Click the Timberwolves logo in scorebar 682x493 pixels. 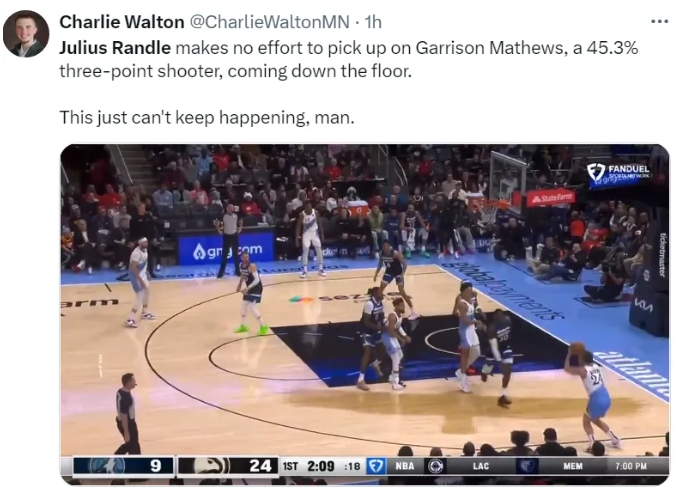click(107, 466)
